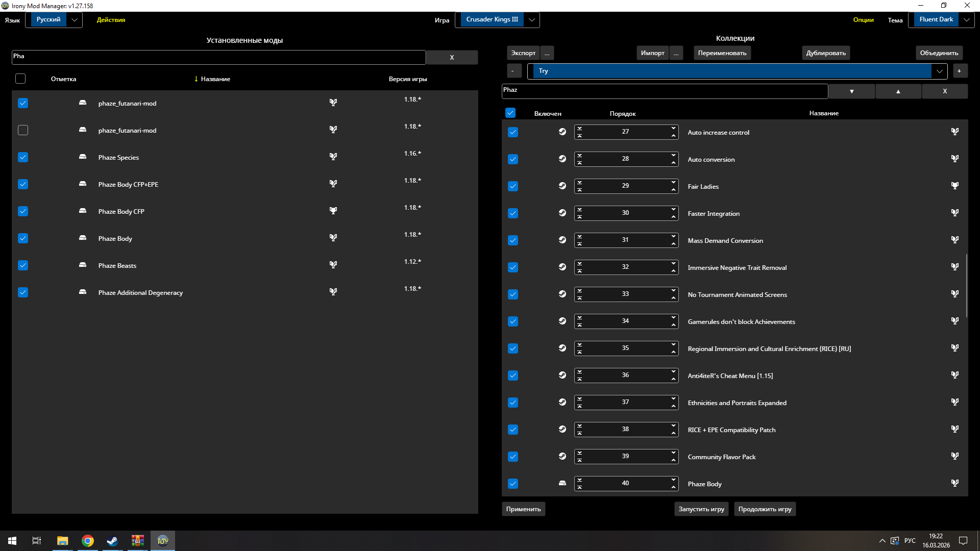Click the Steam source icon for Auto increase control
980x551 pixels.
[x=562, y=132]
